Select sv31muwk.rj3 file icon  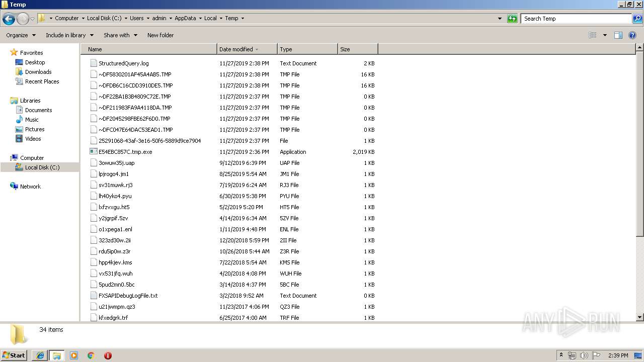[x=94, y=185]
